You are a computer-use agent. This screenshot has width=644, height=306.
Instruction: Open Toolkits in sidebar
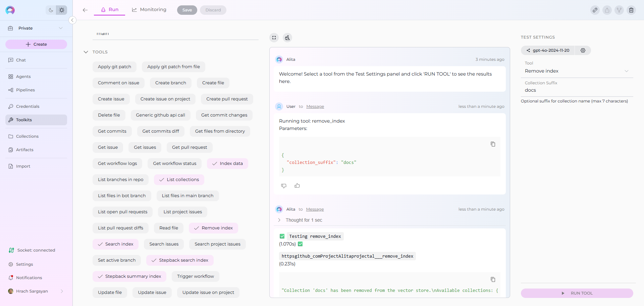(x=36, y=120)
